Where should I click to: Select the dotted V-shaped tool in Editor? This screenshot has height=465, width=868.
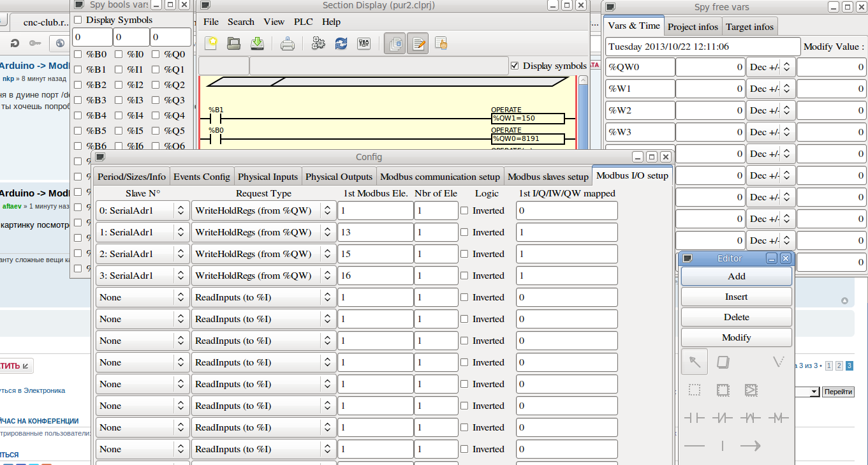coord(779,362)
